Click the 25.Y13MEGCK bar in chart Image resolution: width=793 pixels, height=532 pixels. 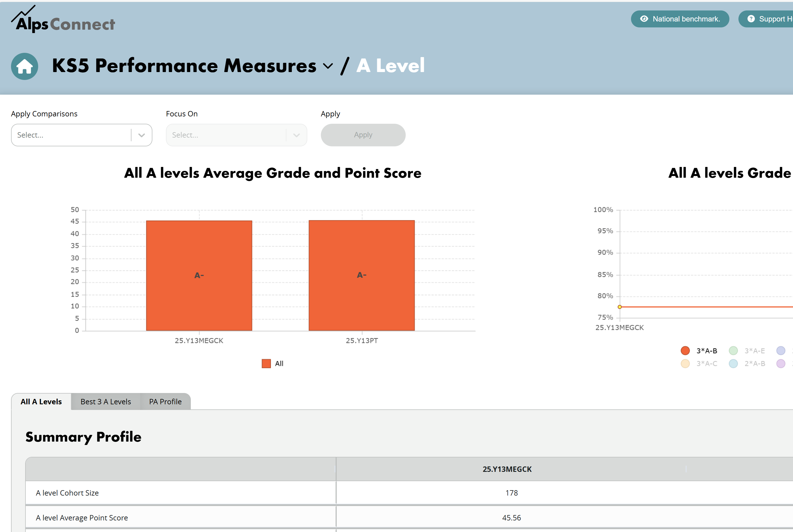tap(199, 275)
